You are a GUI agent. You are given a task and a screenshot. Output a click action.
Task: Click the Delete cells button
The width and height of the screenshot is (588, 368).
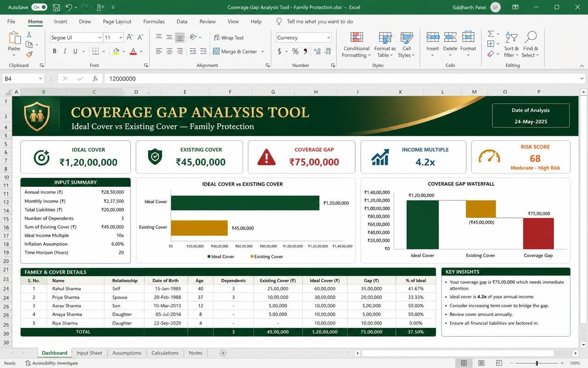tap(450, 44)
